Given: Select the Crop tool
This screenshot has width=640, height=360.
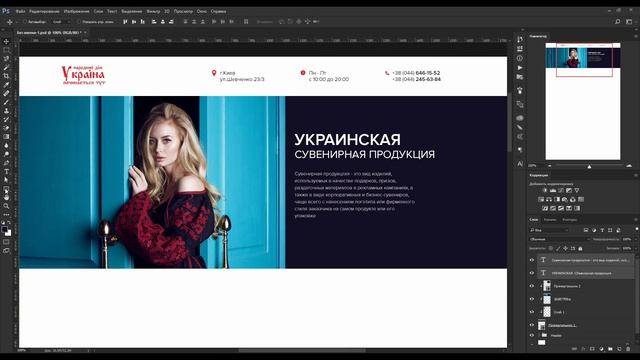Looking at the screenshot, I should click(6, 76).
